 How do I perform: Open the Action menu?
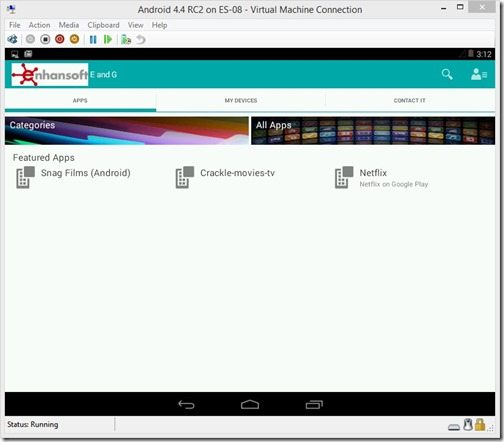coord(39,25)
